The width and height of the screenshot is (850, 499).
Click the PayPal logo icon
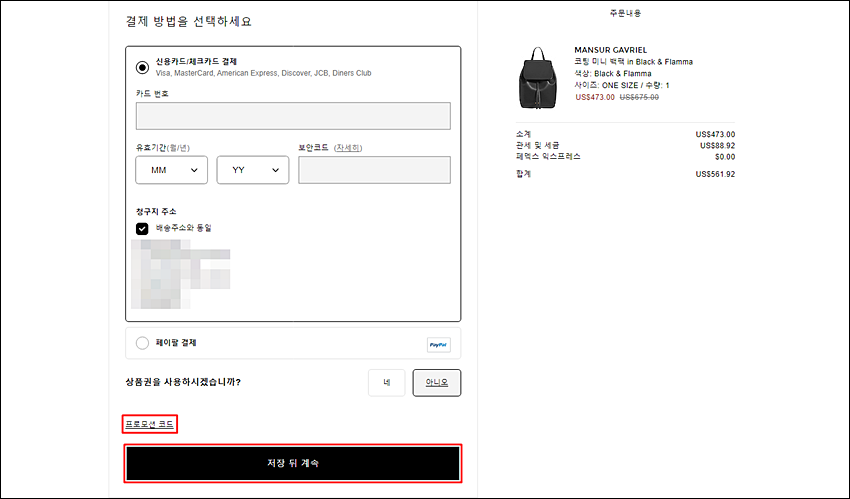click(x=439, y=345)
